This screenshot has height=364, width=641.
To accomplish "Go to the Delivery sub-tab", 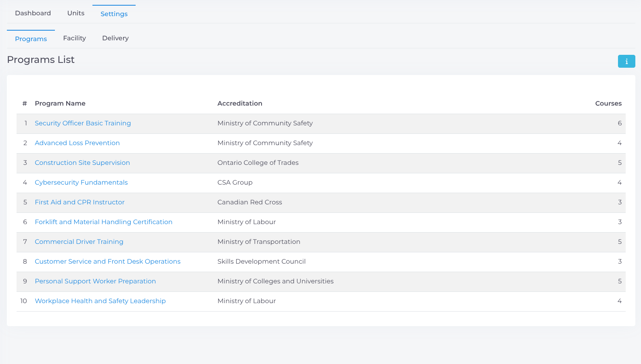I will tap(115, 38).
